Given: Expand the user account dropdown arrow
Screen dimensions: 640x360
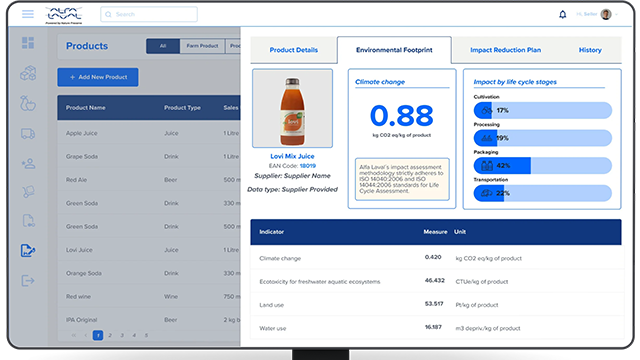Looking at the screenshot, I should pyautogui.click(x=616, y=14).
